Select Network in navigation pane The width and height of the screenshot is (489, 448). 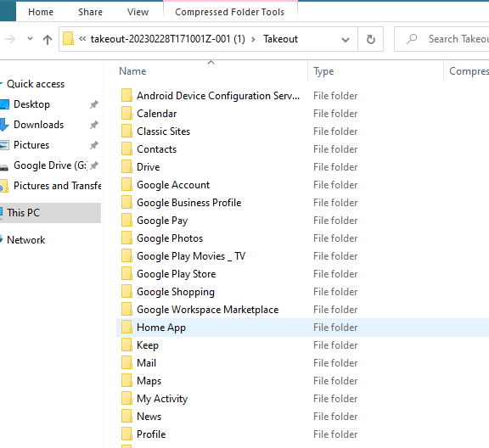[25, 240]
